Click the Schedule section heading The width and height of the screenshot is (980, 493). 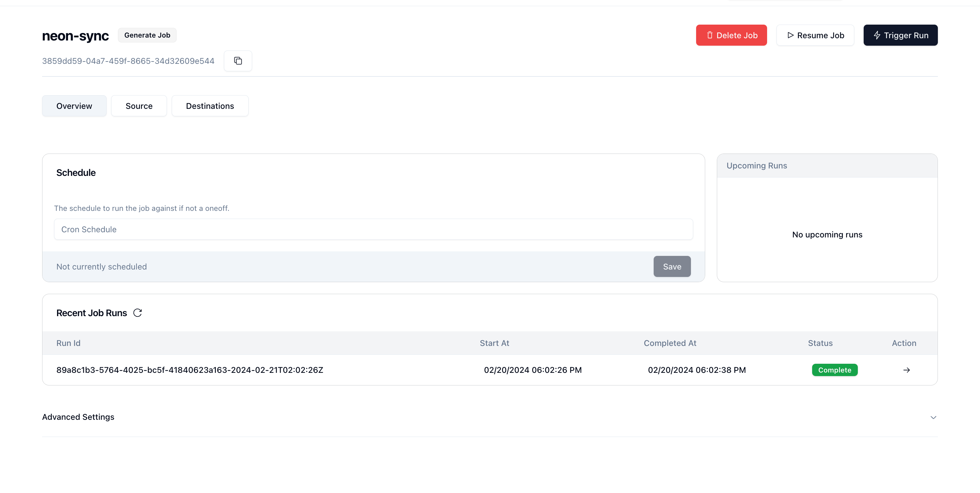pos(76,173)
